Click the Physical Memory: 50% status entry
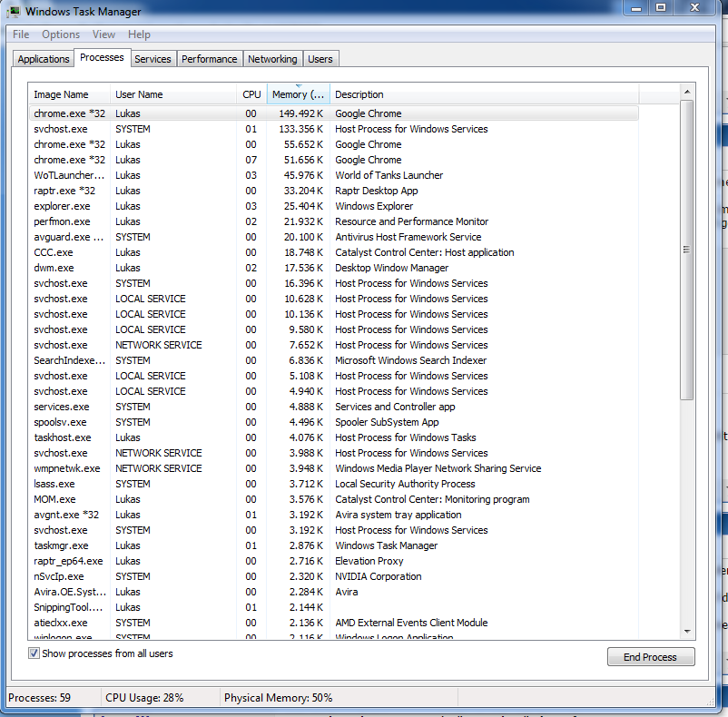 point(278,698)
